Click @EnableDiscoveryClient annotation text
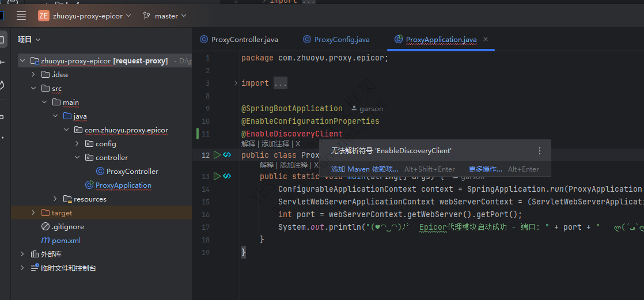Viewport: 644px width, 300px height. pyautogui.click(x=292, y=134)
